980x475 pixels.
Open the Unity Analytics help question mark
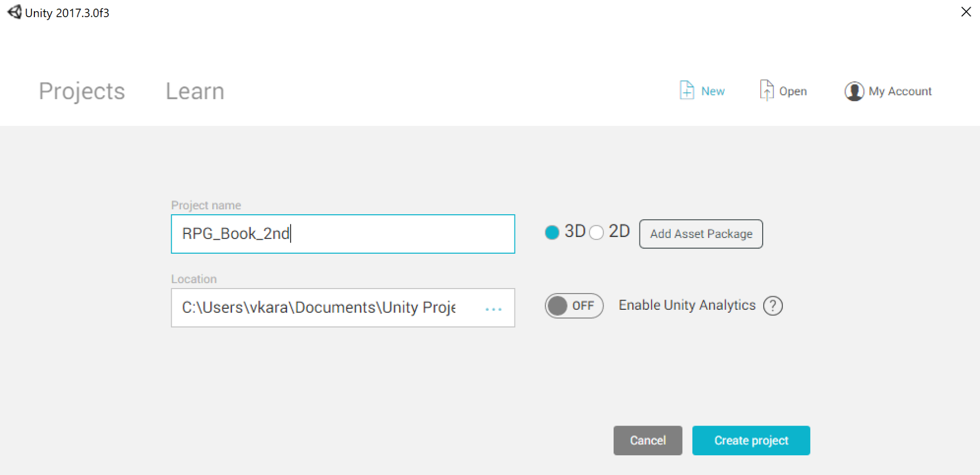click(773, 306)
